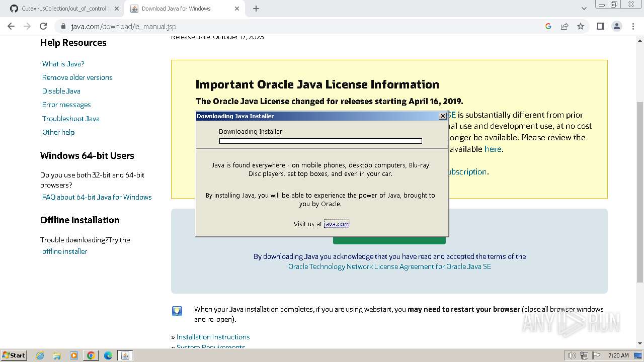
Task: Open a new browser tab
Action: coord(256,9)
